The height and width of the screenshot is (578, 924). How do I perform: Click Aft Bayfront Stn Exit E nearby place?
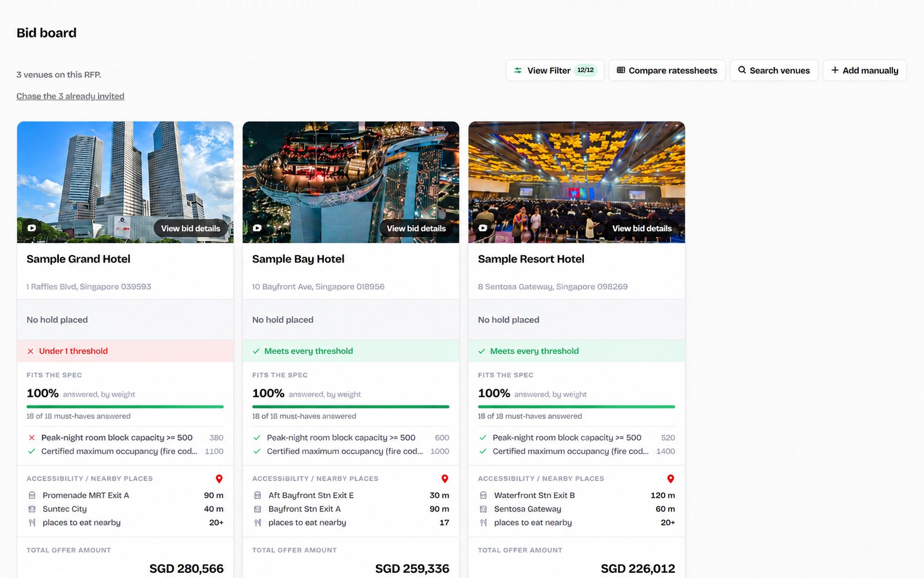[x=311, y=496]
